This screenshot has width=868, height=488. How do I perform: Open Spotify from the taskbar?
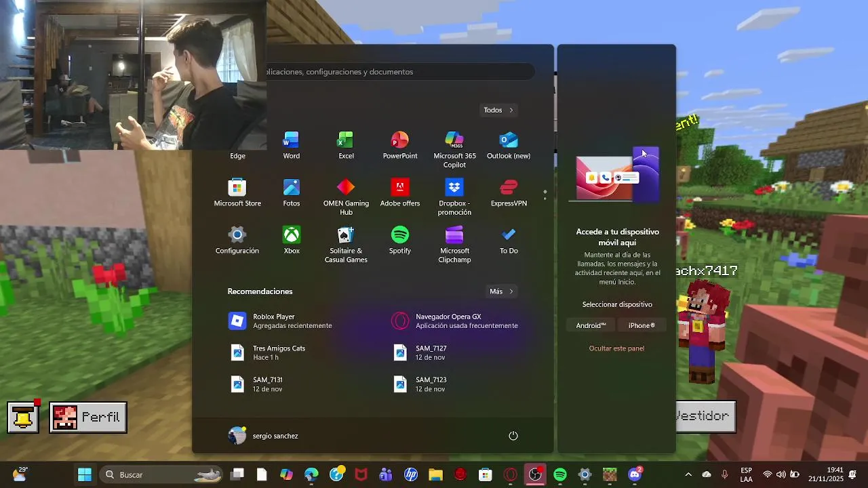click(560, 474)
